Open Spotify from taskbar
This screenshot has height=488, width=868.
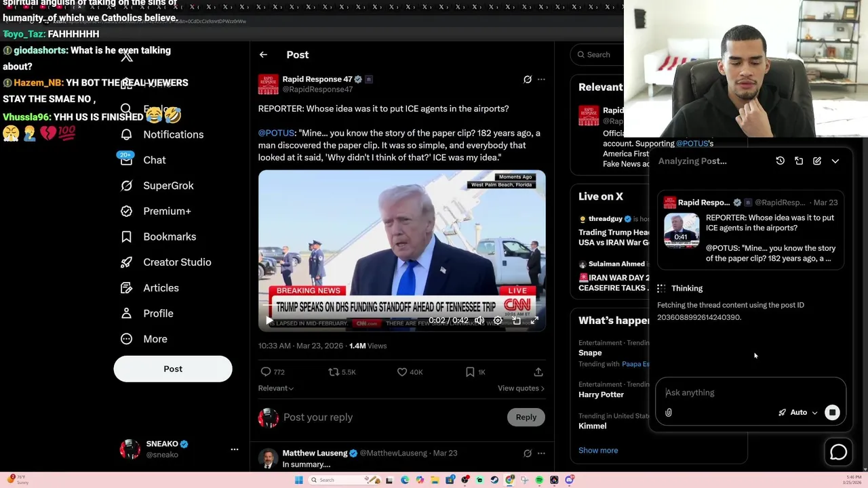pyautogui.click(x=539, y=480)
